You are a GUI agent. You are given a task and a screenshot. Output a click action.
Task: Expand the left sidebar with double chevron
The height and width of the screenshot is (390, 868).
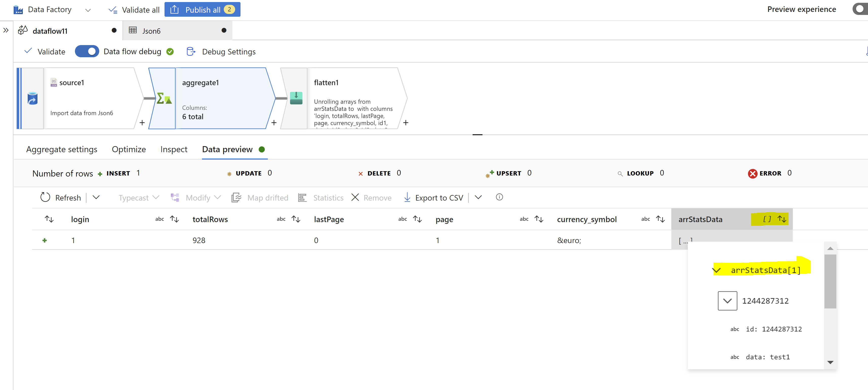(x=6, y=30)
